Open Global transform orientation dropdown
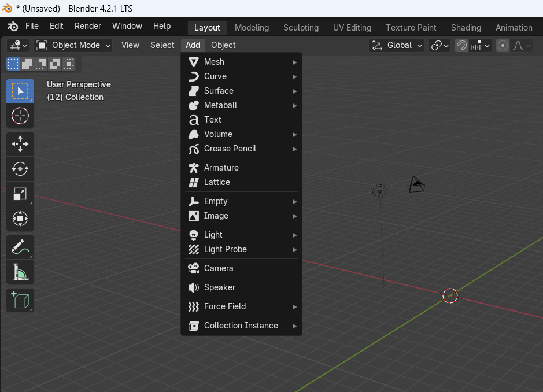This screenshot has width=543, height=392. click(397, 45)
